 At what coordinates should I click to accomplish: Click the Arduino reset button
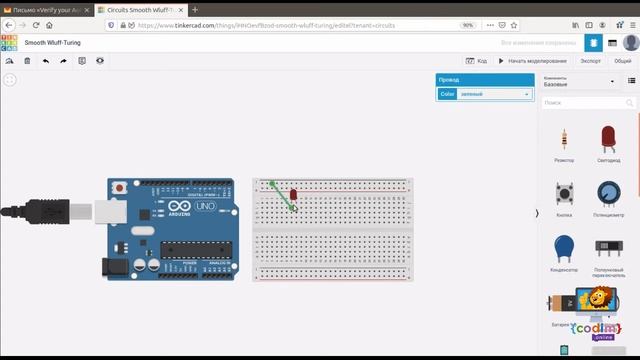click(119, 188)
